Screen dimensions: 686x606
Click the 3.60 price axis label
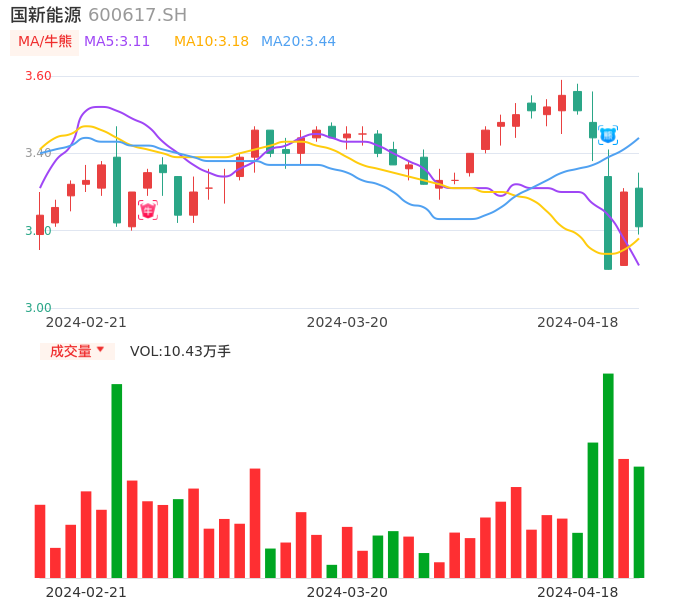point(38,76)
